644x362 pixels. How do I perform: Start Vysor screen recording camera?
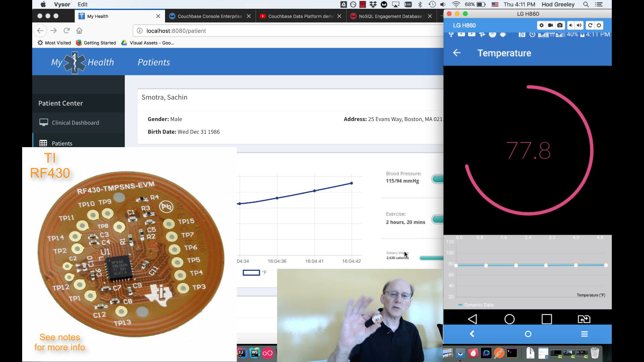(x=550, y=25)
